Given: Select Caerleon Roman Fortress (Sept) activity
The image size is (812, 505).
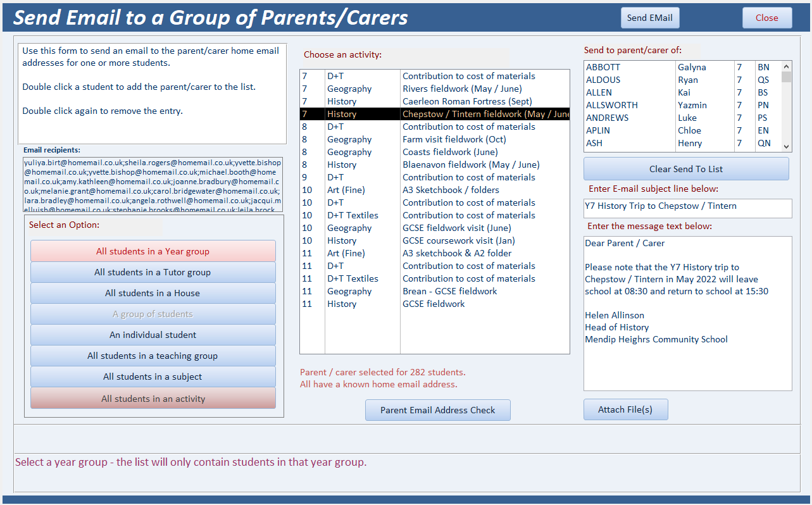Looking at the screenshot, I should (x=435, y=101).
